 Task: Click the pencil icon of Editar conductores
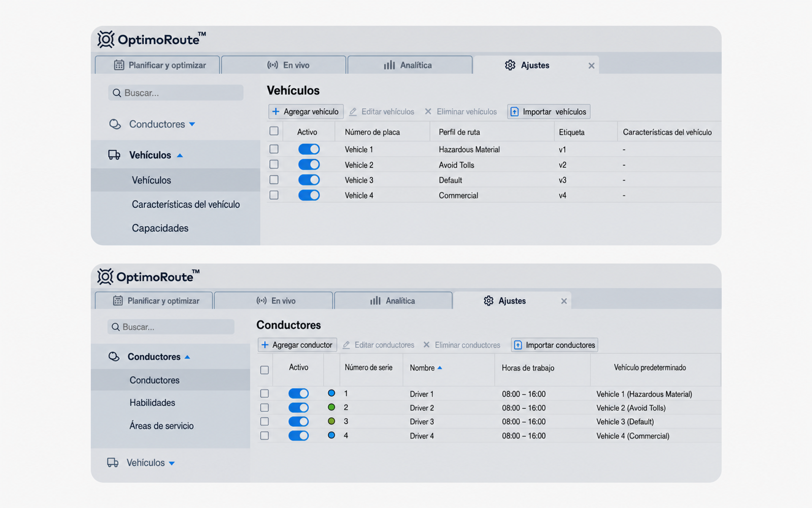pyautogui.click(x=346, y=345)
